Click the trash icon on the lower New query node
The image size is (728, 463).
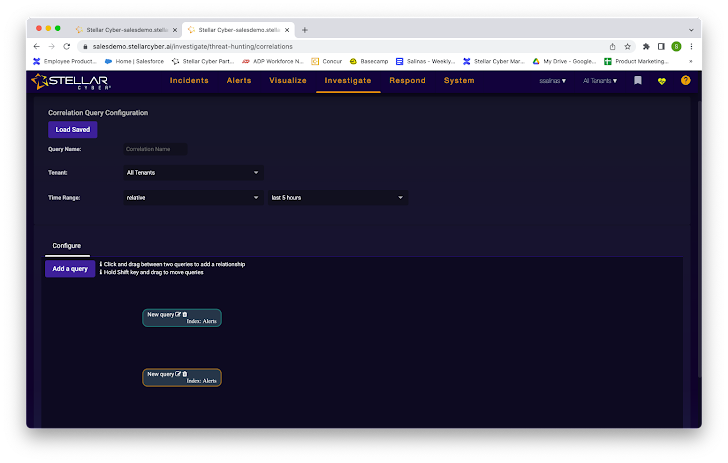pos(185,374)
